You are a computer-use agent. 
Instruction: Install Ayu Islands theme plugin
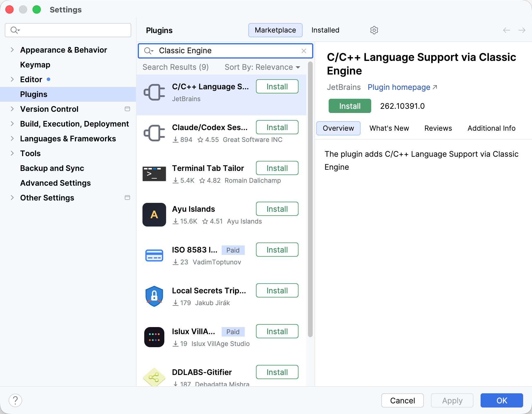(x=277, y=209)
